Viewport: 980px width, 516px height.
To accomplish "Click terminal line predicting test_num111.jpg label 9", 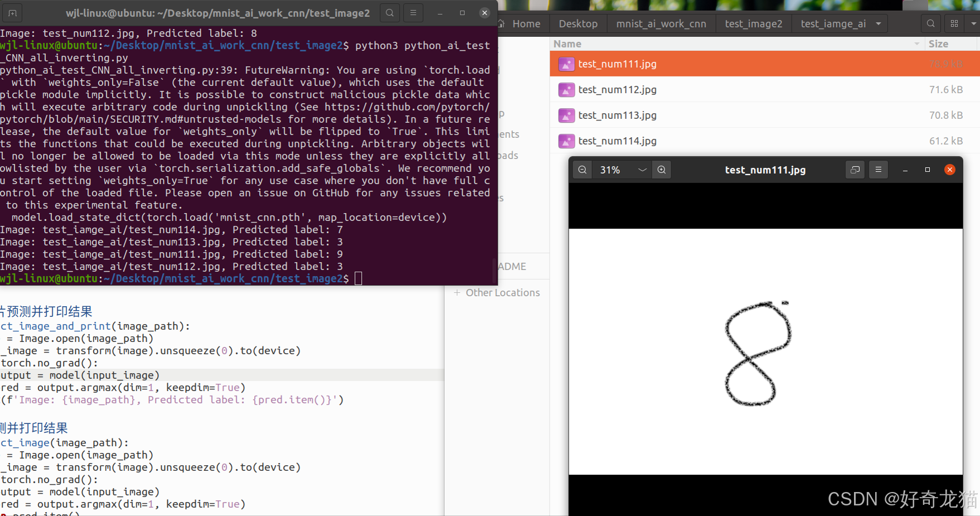I will click(x=172, y=254).
